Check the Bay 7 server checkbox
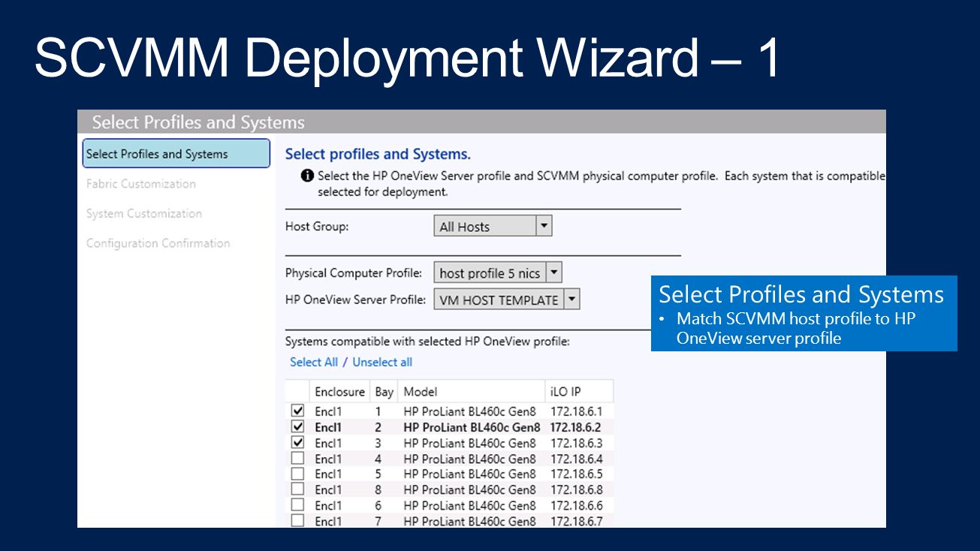Image resolution: width=980 pixels, height=551 pixels. [297, 520]
